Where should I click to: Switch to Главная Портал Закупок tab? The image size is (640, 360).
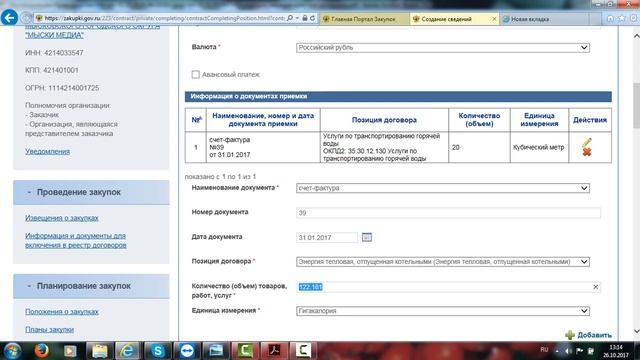coord(364,19)
